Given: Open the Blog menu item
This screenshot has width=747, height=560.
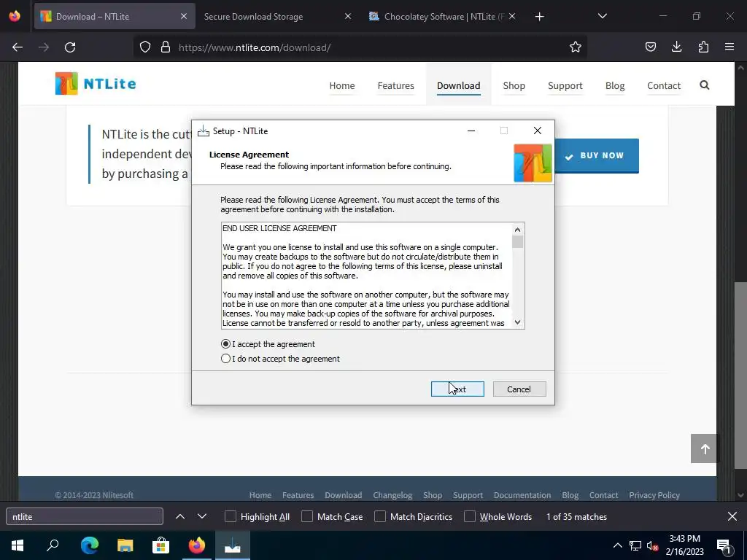Looking at the screenshot, I should tap(615, 86).
